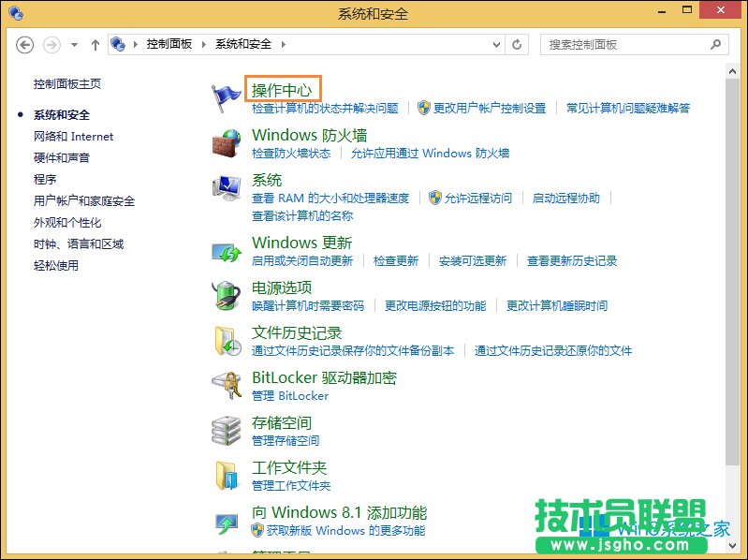Screen dimensions: 748x560
Task: Click the BitLocker lock and keys icon
Action: (227, 386)
